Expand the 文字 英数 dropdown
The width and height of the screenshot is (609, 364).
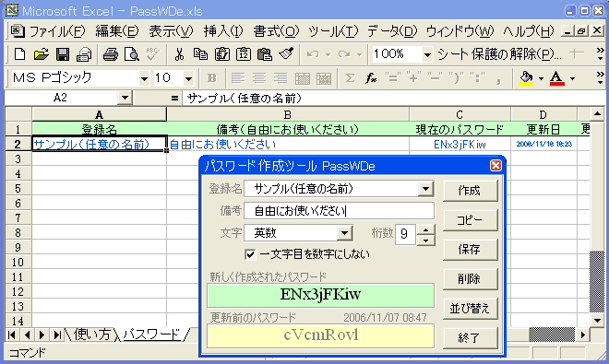[x=344, y=233]
